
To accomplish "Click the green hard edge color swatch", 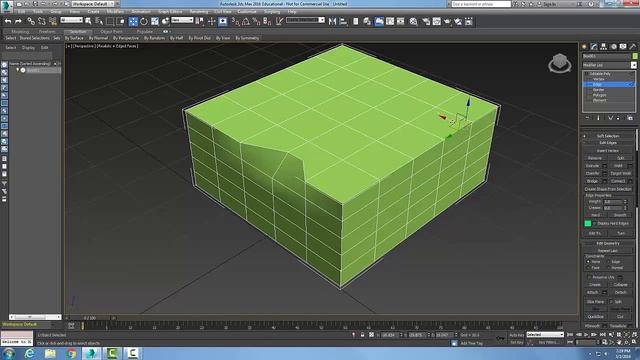I will point(588,223).
